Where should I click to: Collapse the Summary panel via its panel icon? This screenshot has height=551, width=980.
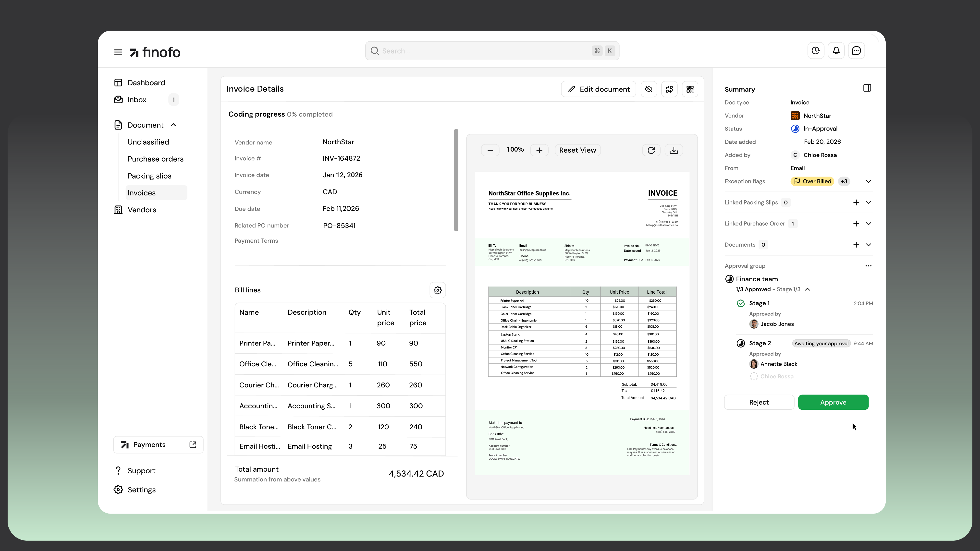(x=867, y=88)
